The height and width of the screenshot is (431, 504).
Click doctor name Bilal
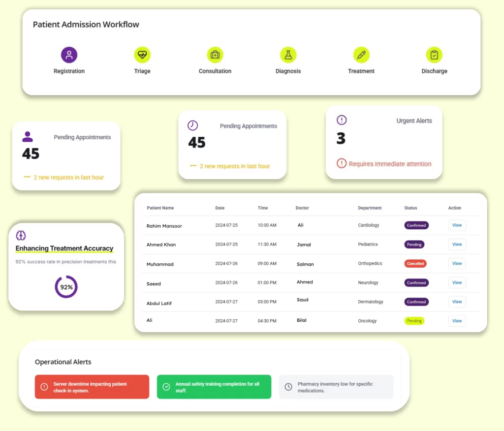click(302, 320)
